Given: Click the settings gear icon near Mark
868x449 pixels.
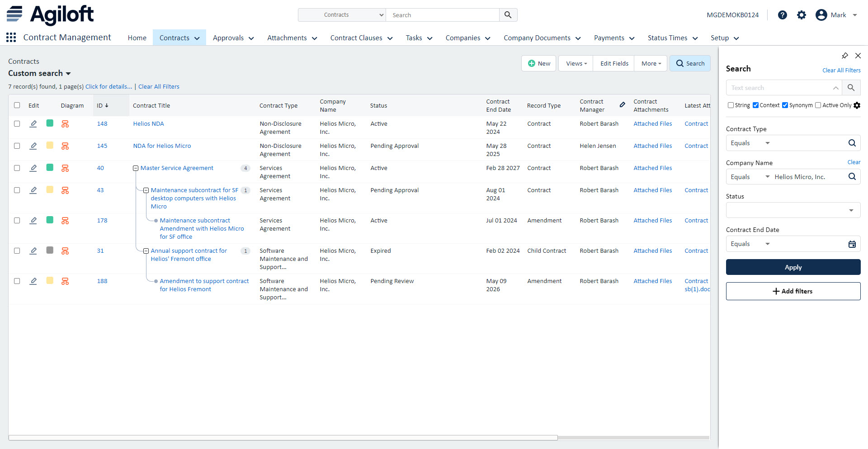Looking at the screenshot, I should (x=802, y=15).
